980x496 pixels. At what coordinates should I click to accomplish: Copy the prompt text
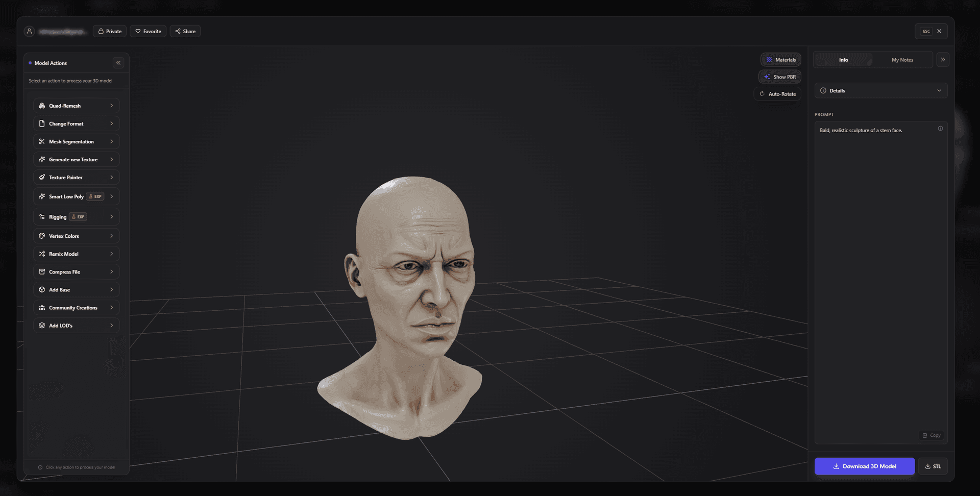[932, 435]
